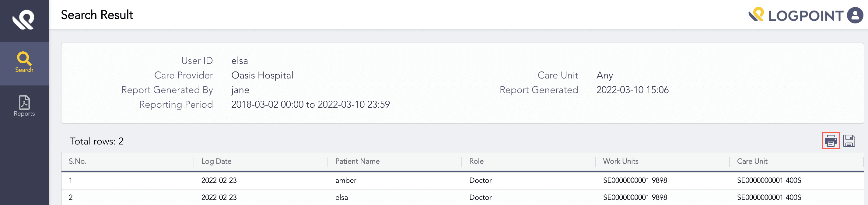This screenshot has height=205, width=868.
Task: Click the Role column header
Action: click(476, 161)
